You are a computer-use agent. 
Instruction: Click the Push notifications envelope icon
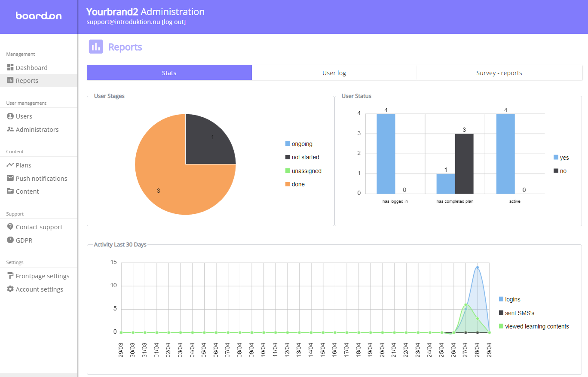tap(10, 178)
